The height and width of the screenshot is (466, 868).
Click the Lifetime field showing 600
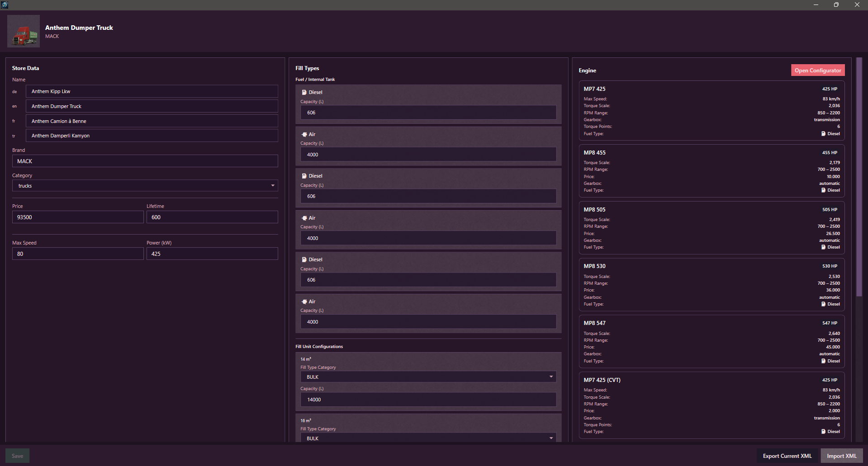(x=212, y=217)
